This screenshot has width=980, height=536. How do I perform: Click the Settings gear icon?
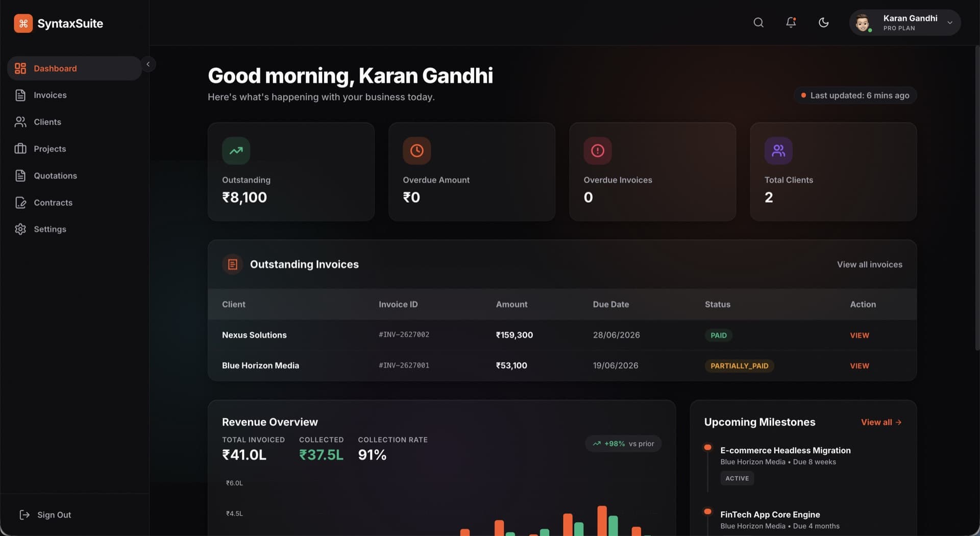20,229
